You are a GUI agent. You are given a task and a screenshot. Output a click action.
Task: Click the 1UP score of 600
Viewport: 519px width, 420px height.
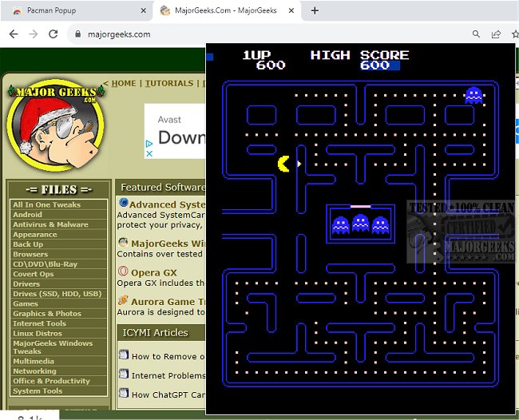pyautogui.click(x=271, y=65)
